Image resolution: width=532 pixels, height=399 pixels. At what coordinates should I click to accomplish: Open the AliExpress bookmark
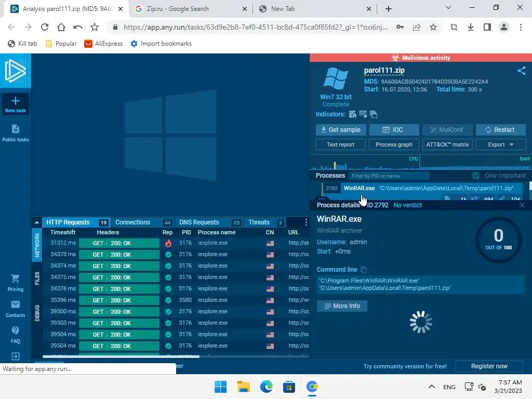point(103,44)
